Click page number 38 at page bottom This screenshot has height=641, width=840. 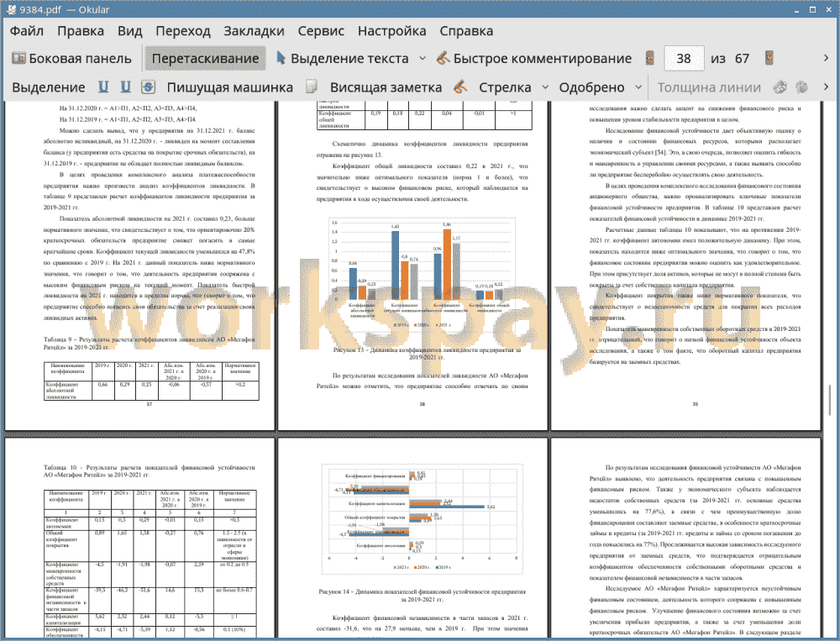(x=423, y=404)
